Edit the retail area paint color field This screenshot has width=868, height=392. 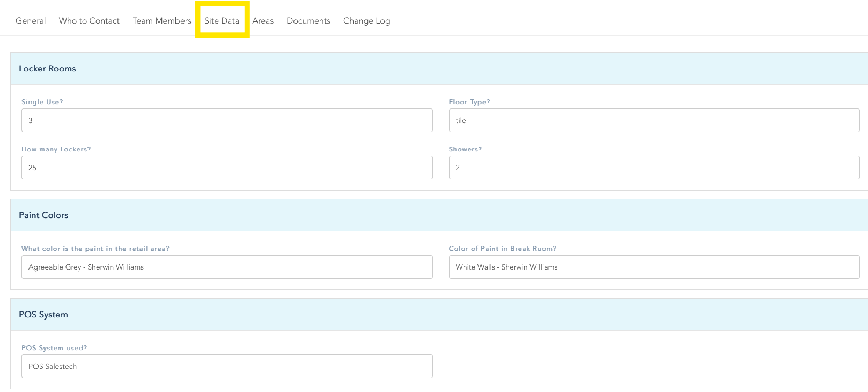pyautogui.click(x=227, y=267)
